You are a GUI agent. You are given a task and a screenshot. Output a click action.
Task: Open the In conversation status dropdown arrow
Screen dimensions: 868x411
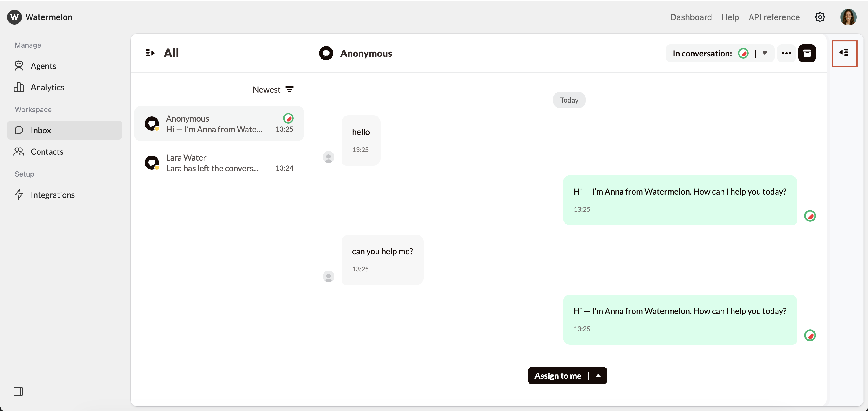tap(765, 53)
